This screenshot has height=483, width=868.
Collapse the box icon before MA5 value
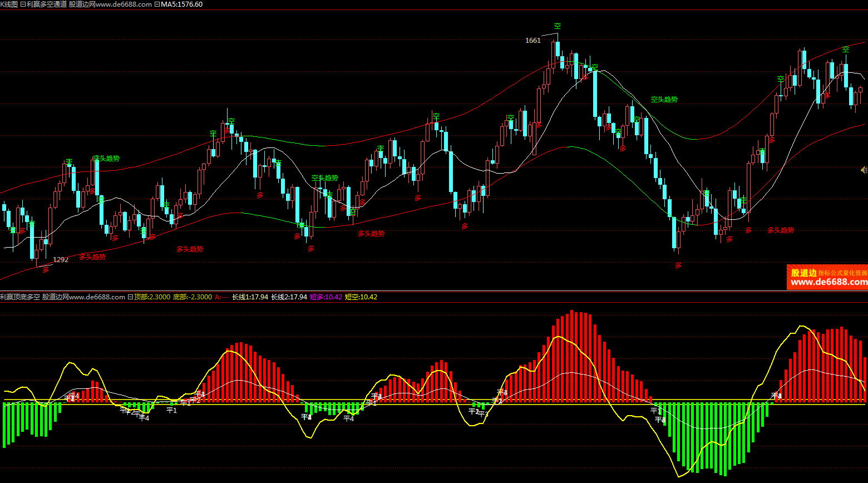pyautogui.click(x=157, y=4)
